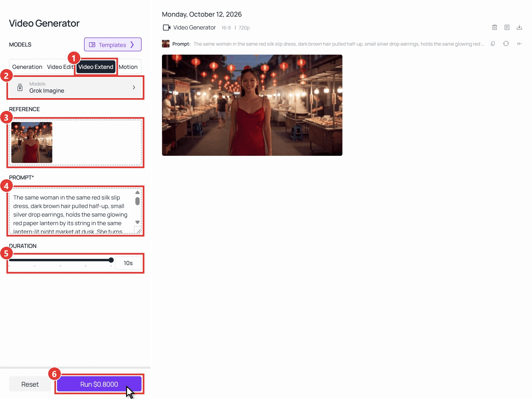The image size is (532, 399).
Task: Click the '16:9' aspect ratio label
Action: [x=226, y=28]
